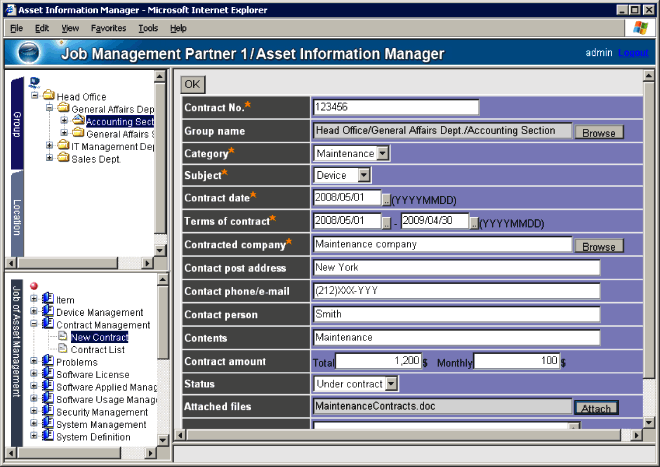Image resolution: width=660 pixels, height=467 pixels.
Task: Click the Contract List page icon
Action: coord(62,349)
